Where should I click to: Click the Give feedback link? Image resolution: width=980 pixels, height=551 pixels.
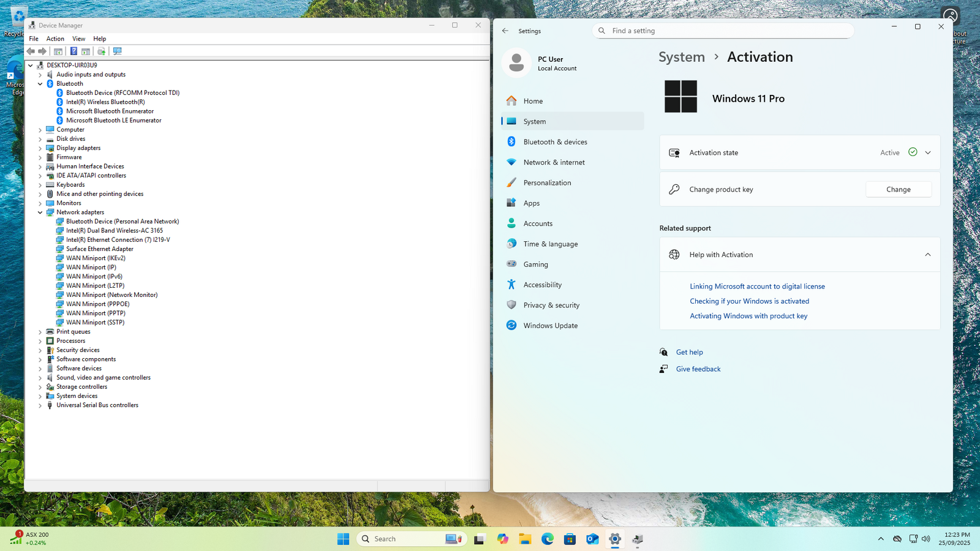point(698,369)
